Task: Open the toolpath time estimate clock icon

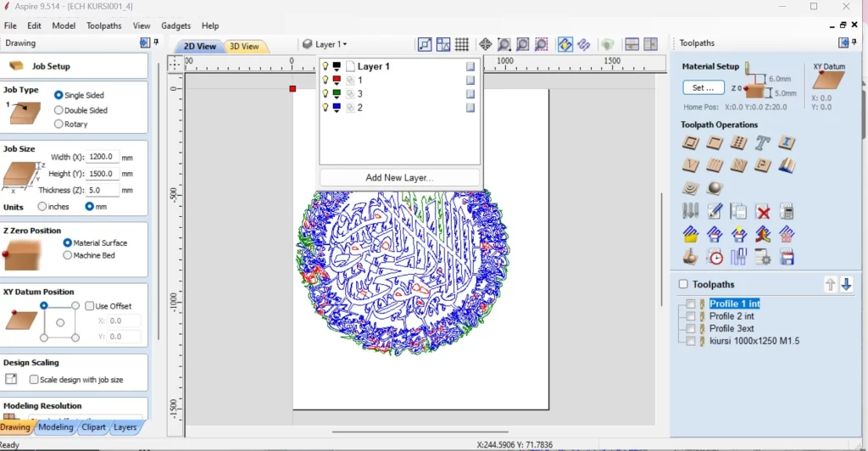Action: tap(715, 257)
